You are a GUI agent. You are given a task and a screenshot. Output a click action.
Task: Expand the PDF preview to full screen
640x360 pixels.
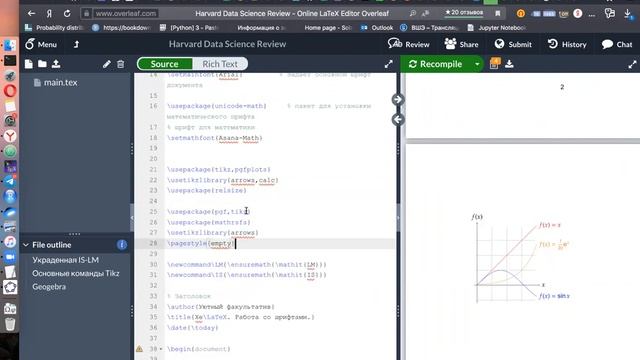(x=632, y=64)
